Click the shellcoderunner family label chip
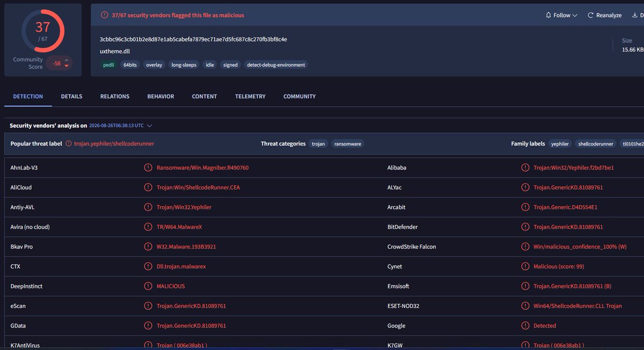This screenshot has height=350, width=644. tap(596, 144)
